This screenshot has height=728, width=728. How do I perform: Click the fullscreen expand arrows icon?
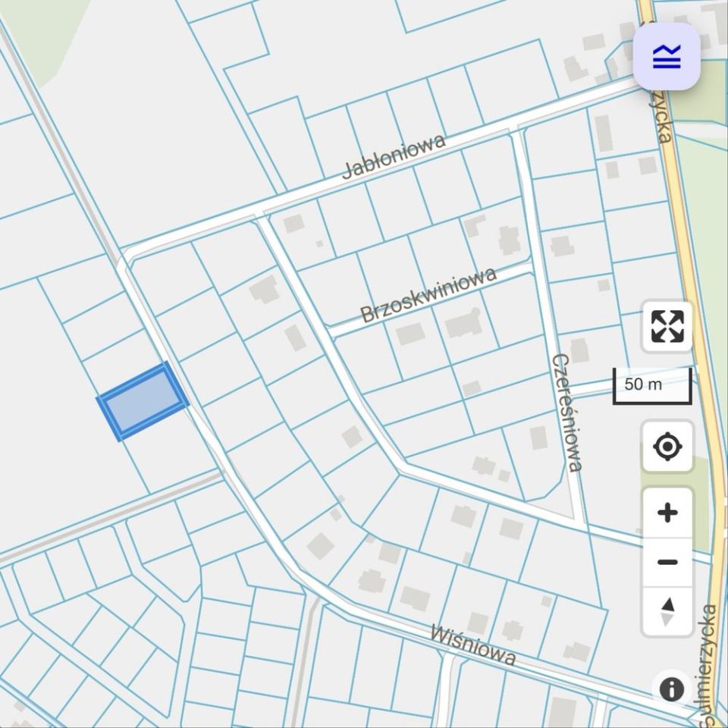(667, 326)
